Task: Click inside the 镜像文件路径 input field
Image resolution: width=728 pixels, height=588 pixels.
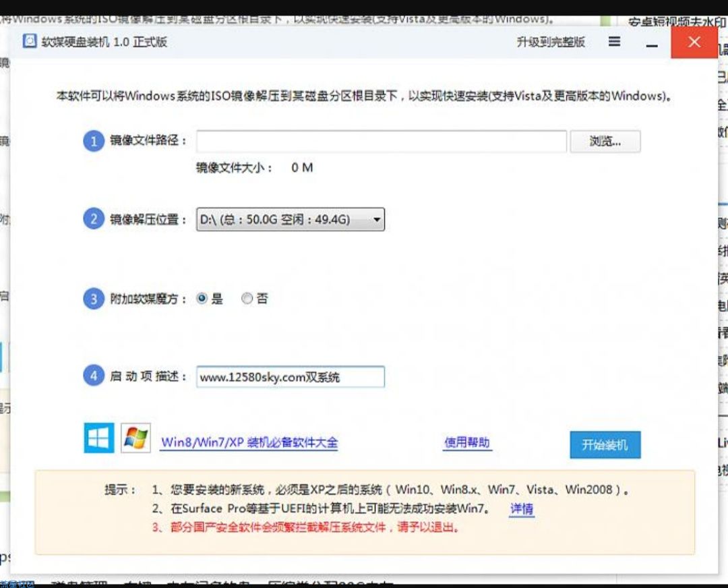Action: tap(381, 141)
